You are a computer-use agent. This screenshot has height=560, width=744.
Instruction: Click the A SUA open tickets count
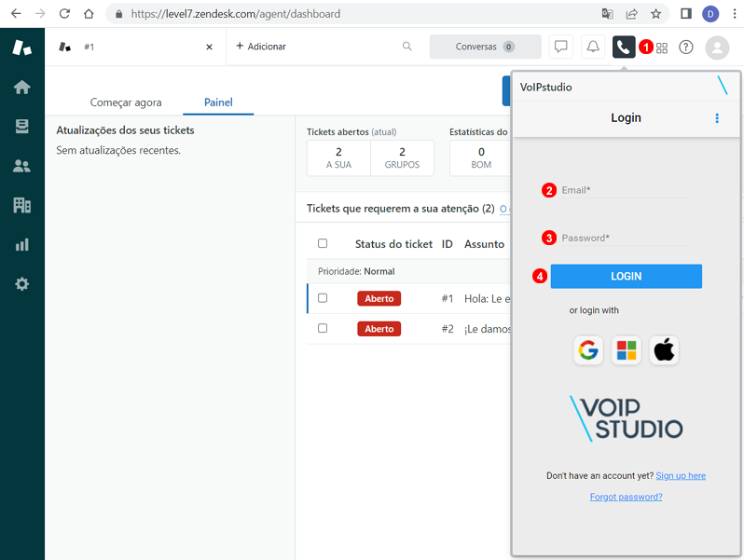[x=338, y=157]
